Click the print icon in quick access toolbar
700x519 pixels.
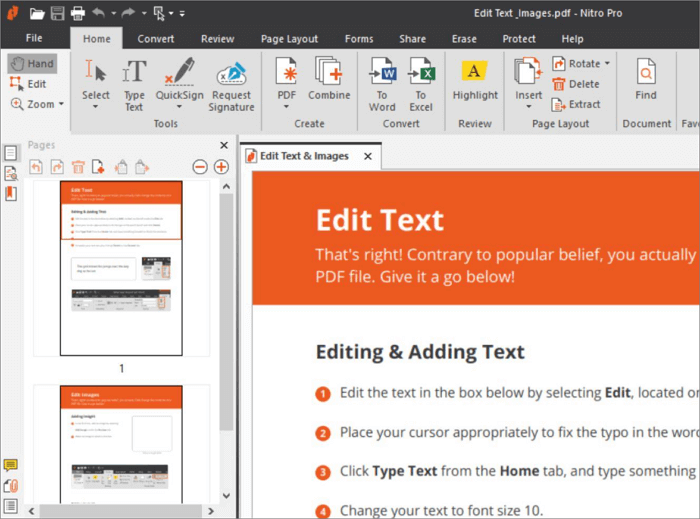[78, 13]
